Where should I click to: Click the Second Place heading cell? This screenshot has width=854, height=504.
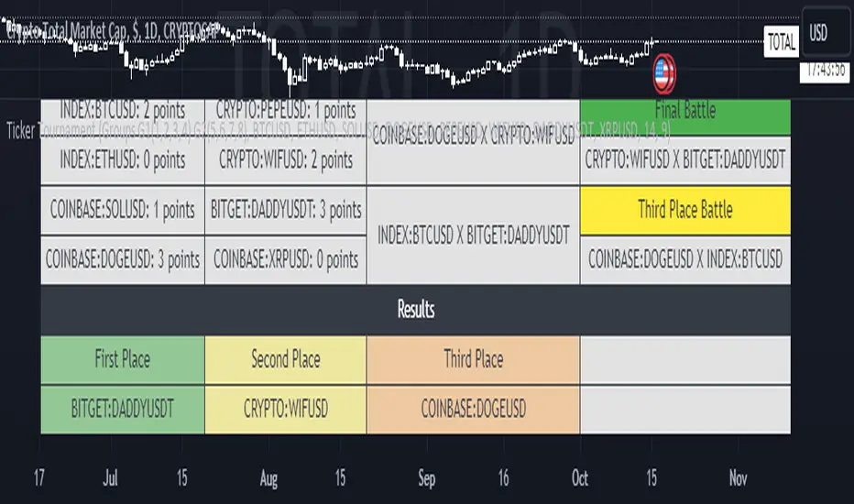coord(286,359)
